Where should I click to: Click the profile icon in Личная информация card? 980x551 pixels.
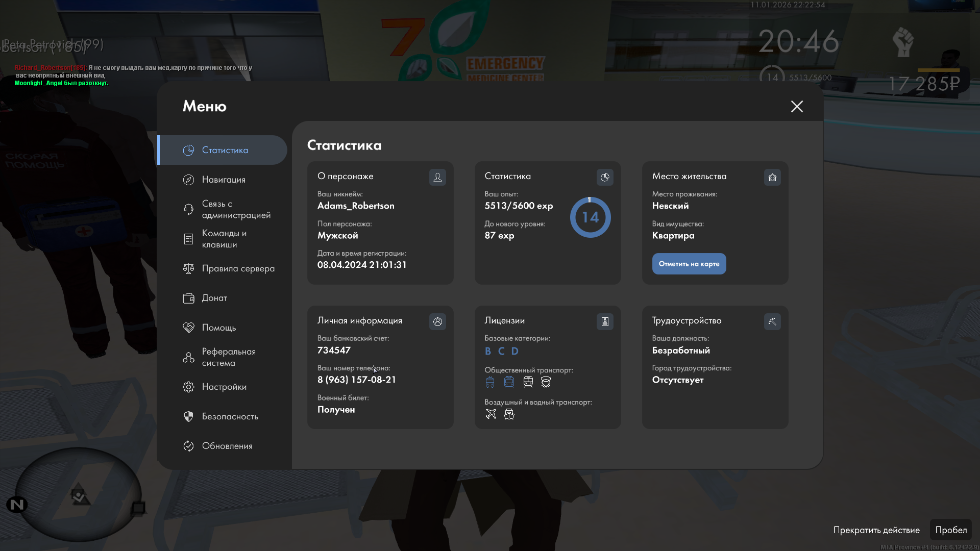(x=437, y=322)
